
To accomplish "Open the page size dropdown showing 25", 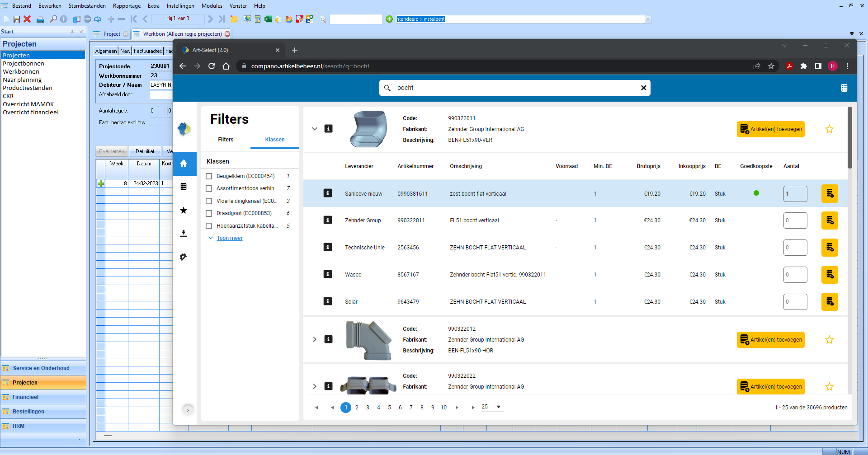I will (491, 407).
